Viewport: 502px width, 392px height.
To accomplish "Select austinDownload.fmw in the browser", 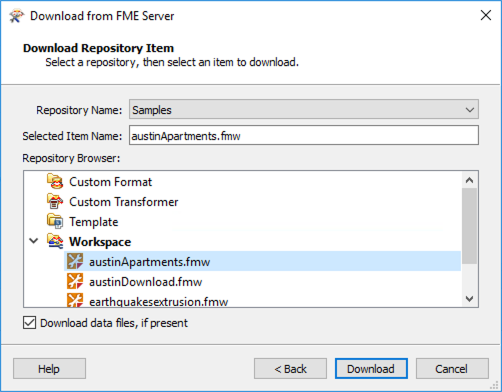I will coord(145,282).
